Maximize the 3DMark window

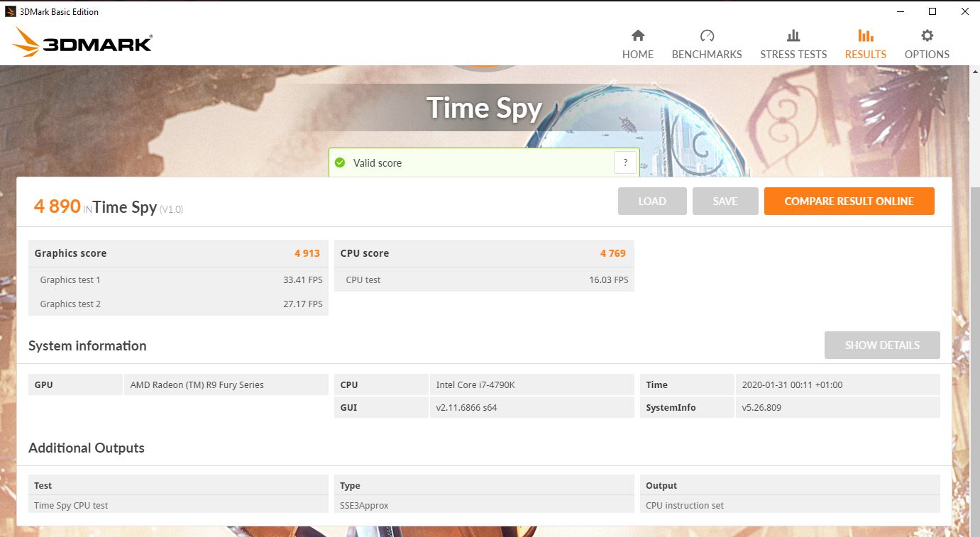(932, 11)
